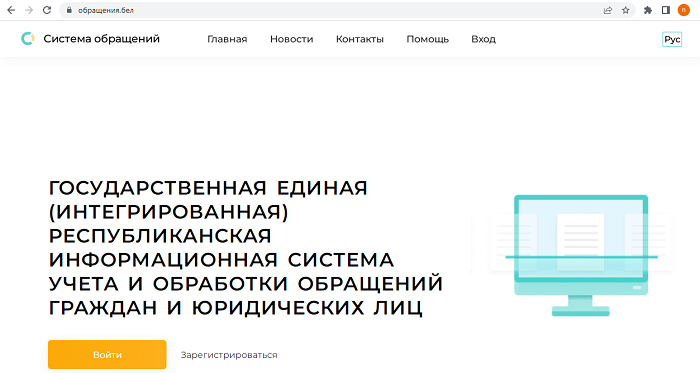Open the orange profile avatar

pyautogui.click(x=683, y=10)
